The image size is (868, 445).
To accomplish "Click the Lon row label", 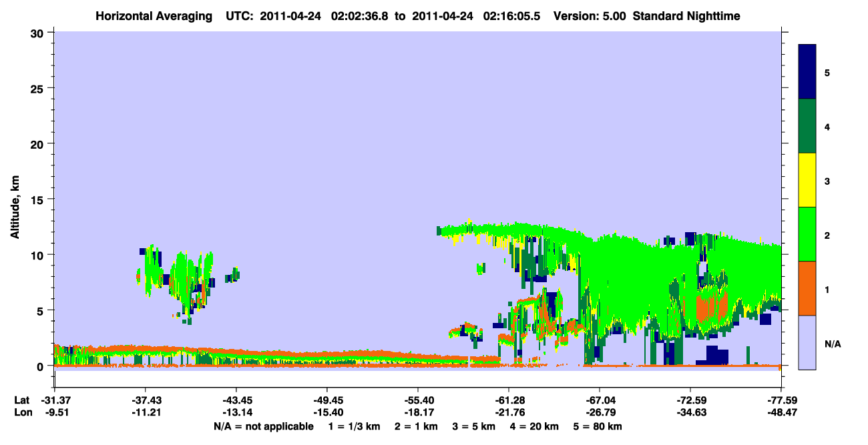I will click(23, 413).
